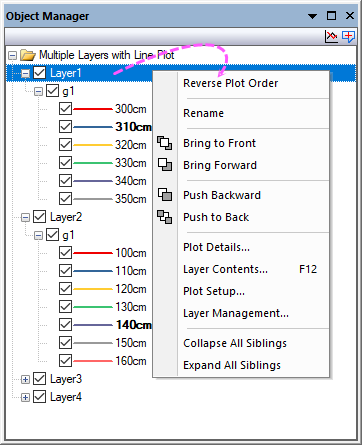The image size is (362, 445).
Task: Toggle the 140cm plot checkbox
Action: pos(65,325)
